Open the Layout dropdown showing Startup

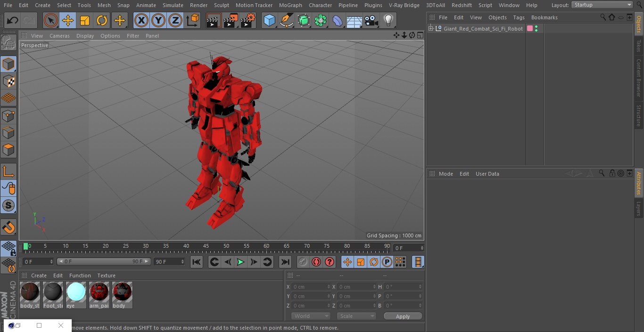pos(603,5)
